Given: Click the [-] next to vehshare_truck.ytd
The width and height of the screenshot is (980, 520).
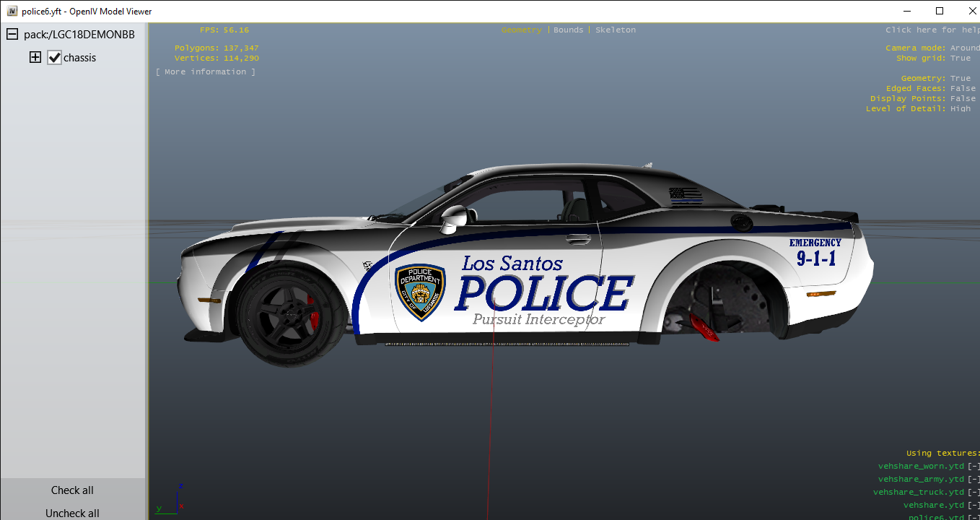Looking at the screenshot, I should click(x=974, y=493).
